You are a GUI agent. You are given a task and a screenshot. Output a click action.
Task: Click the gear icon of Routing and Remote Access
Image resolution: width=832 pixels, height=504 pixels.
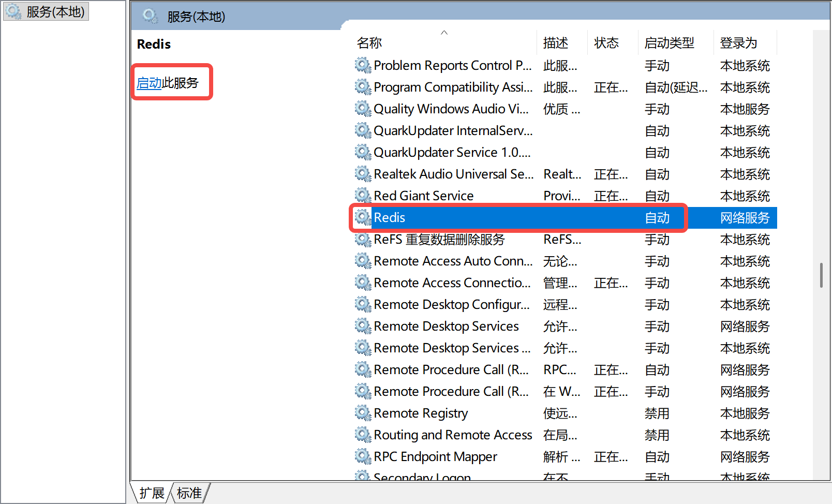click(363, 435)
